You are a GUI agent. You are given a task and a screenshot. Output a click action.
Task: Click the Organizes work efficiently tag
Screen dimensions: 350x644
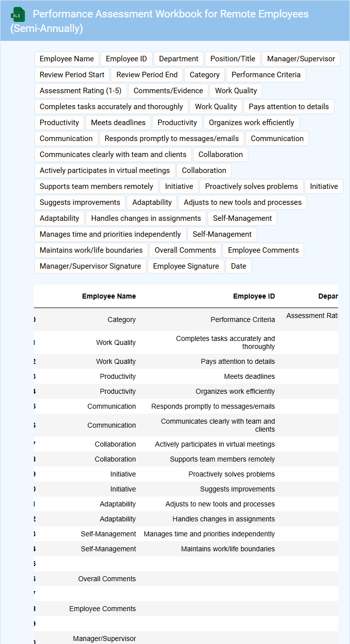(x=251, y=123)
